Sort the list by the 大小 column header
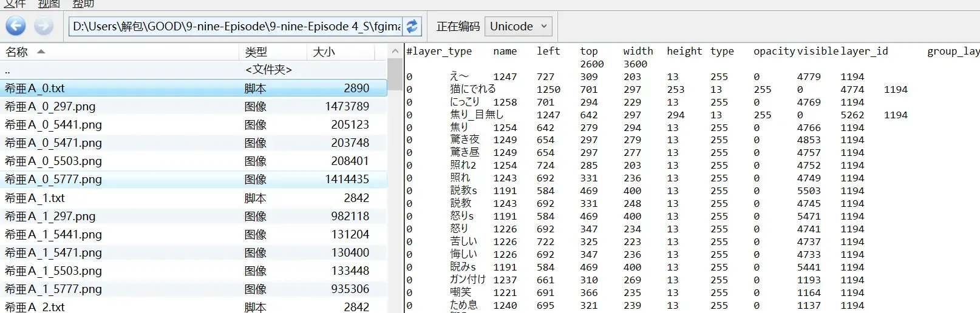The width and height of the screenshot is (980, 313). click(x=341, y=52)
